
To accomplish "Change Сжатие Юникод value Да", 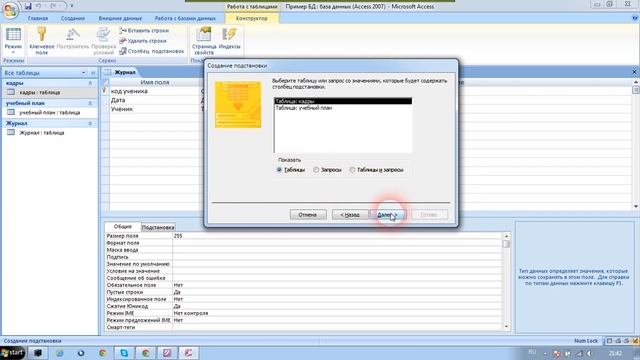I will tap(337, 306).
